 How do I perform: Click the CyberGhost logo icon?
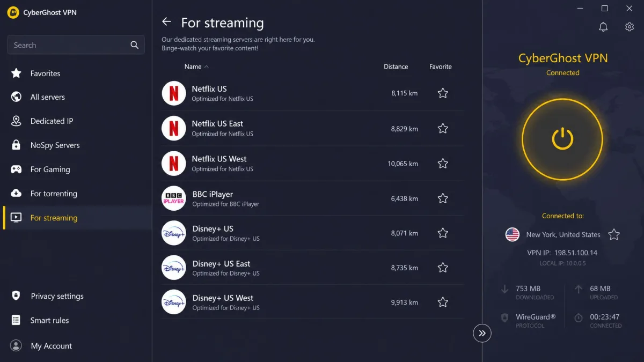pos(13,12)
